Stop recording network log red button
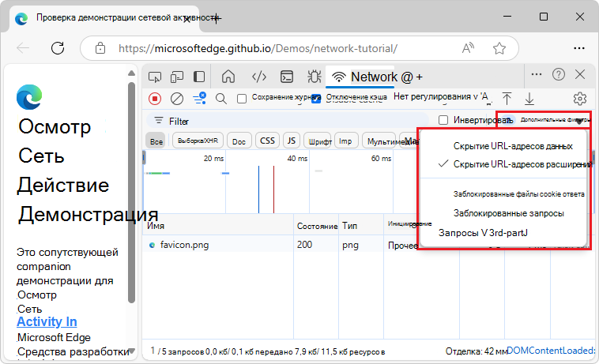Screen dimensions: 599x364 155,99
